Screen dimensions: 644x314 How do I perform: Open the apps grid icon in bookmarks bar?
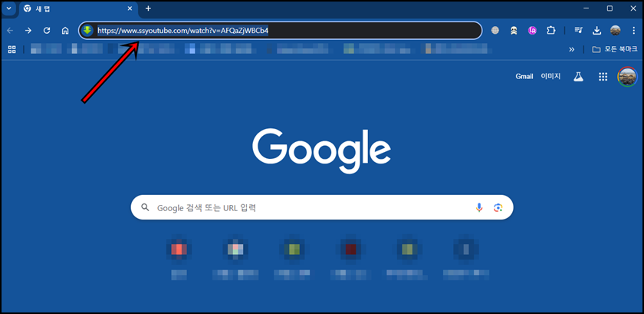coord(12,49)
